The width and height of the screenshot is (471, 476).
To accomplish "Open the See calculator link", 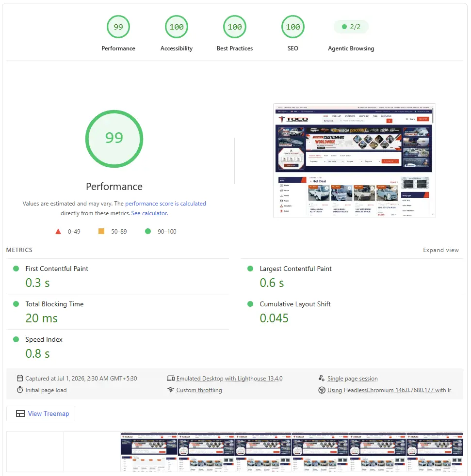I will 149,213.
